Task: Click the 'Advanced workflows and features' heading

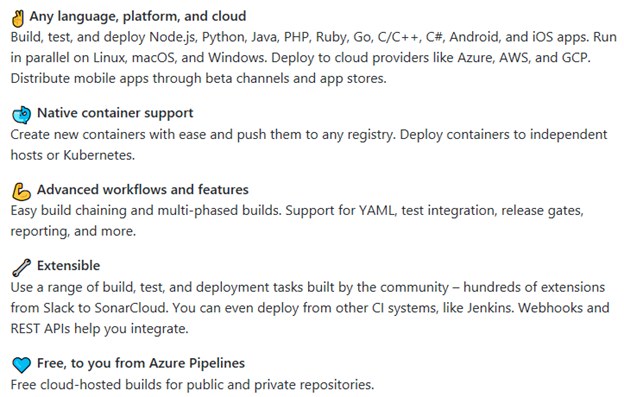Action: [x=143, y=189]
